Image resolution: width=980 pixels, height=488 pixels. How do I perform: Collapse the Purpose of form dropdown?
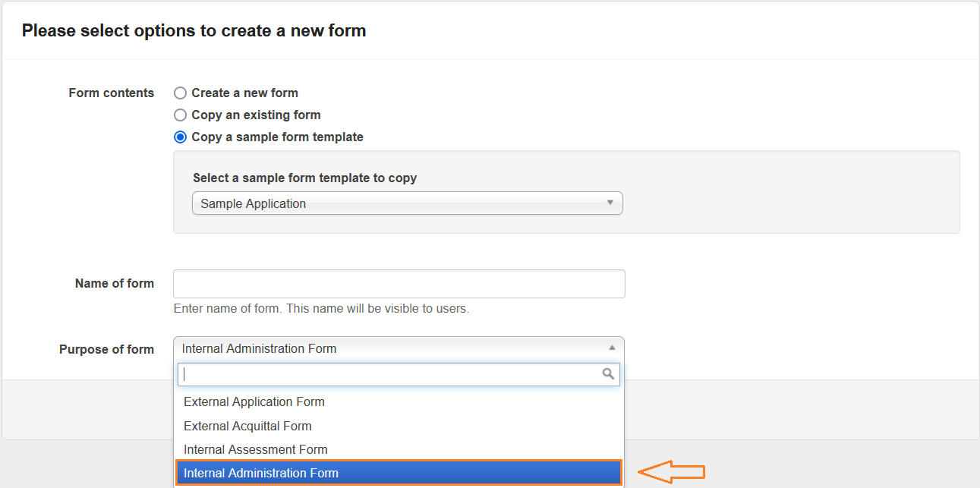pos(399,348)
